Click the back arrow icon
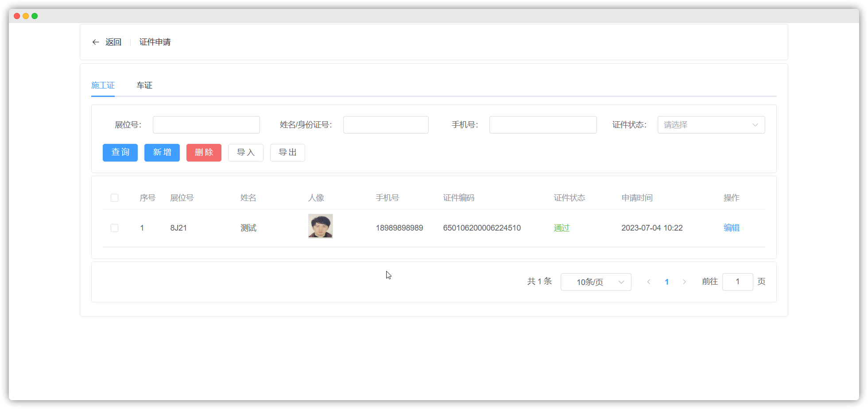The image size is (868, 409). click(x=95, y=42)
